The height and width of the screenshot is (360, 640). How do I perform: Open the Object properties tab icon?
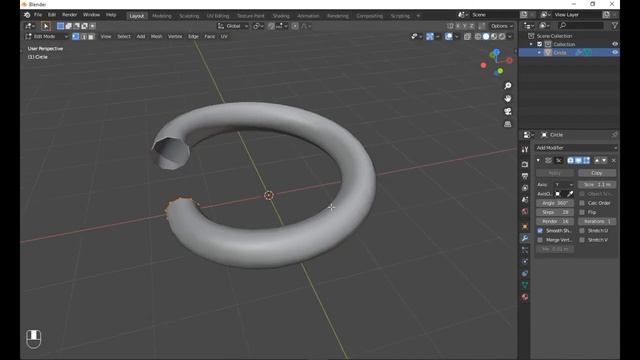(x=525, y=227)
